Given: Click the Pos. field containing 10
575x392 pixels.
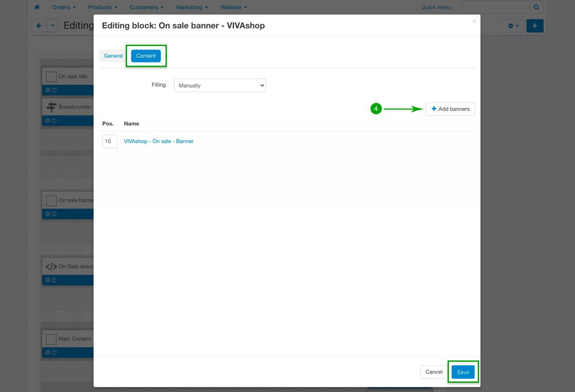Looking at the screenshot, I should click(x=109, y=141).
